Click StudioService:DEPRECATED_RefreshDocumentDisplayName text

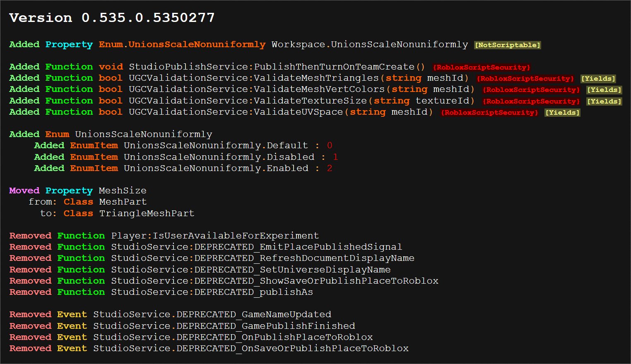[263, 258]
